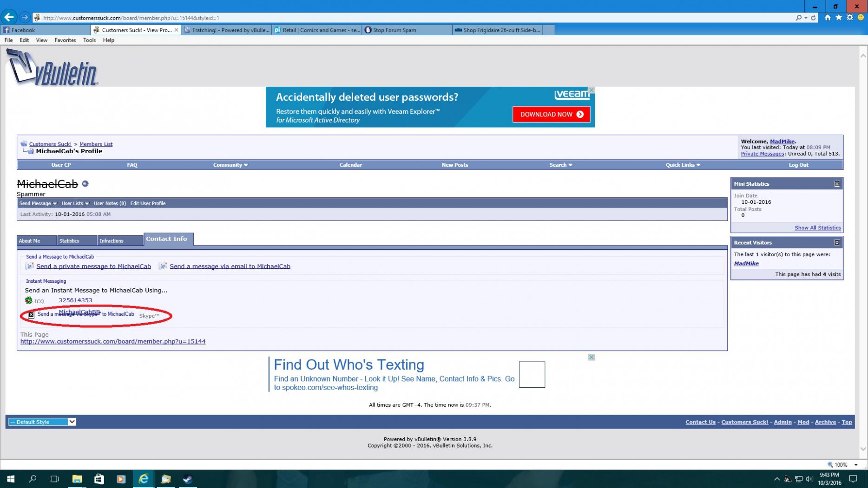Click the browser back arrow button
This screenshot has height=488, width=868.
pos(9,17)
